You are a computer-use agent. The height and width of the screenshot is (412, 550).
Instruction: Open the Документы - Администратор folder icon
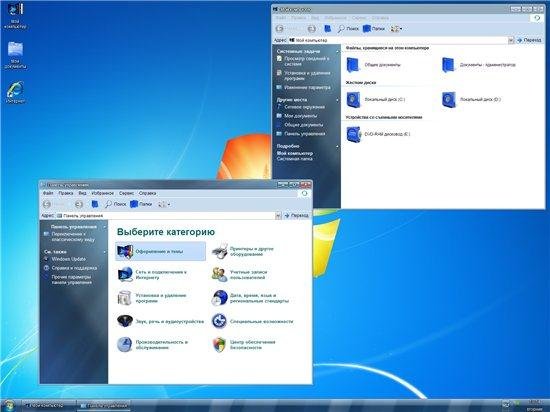pyautogui.click(x=449, y=65)
